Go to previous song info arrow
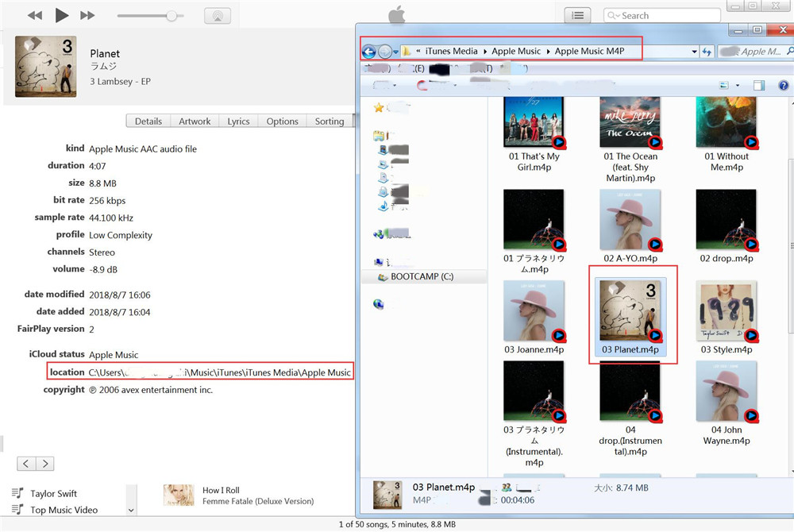 [x=26, y=463]
